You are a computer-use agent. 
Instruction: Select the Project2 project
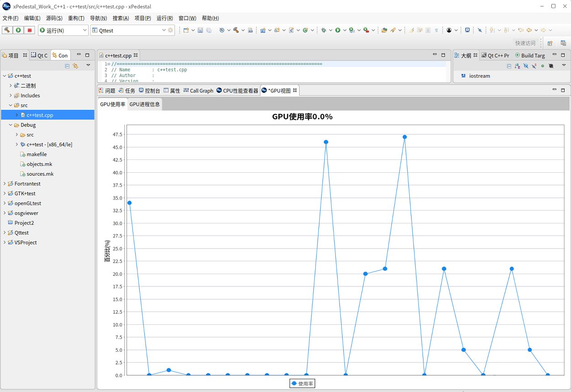[24, 223]
